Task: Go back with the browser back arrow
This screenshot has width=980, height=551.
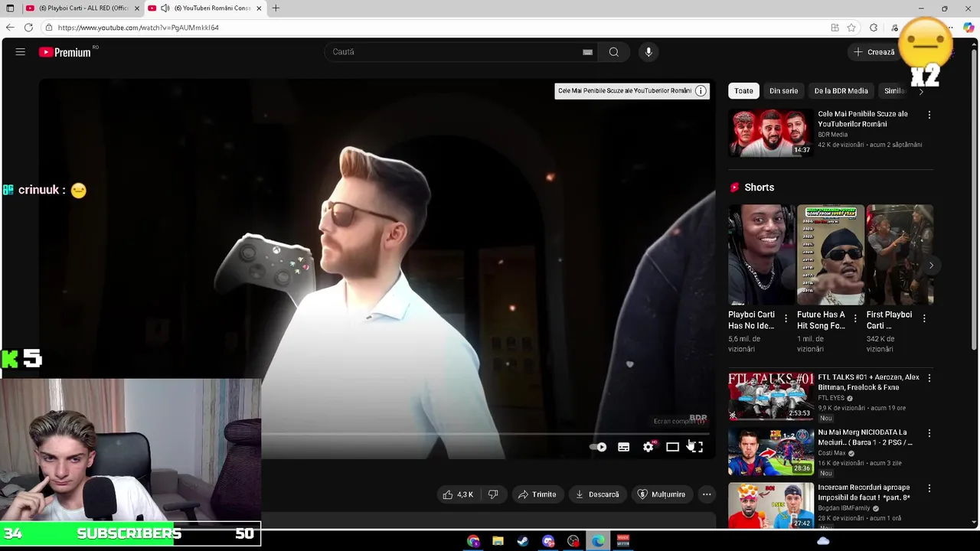Action: [10, 28]
